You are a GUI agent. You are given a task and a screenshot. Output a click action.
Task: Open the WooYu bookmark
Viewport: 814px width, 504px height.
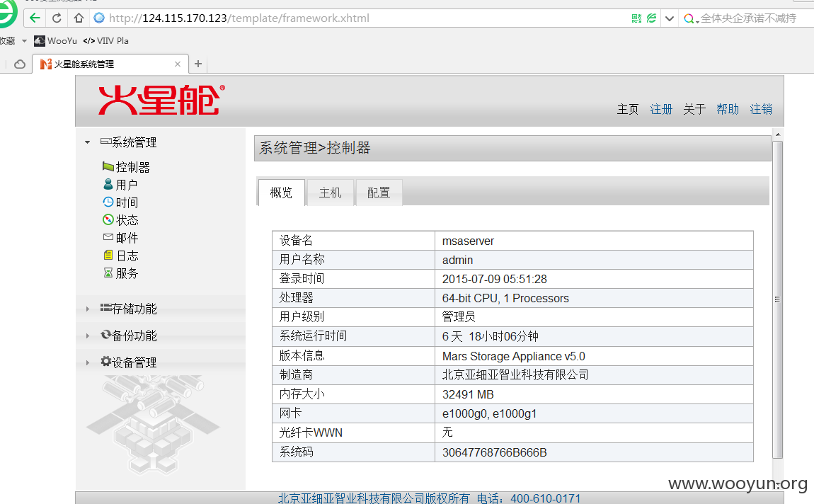55,40
